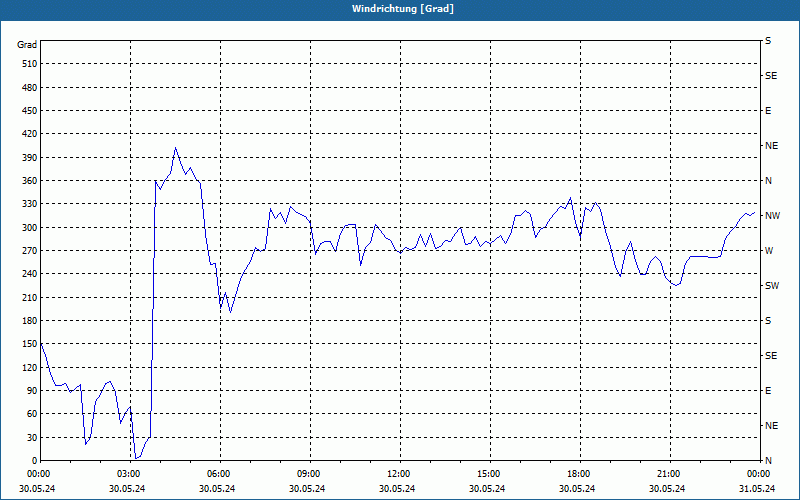Select the NE compass label near 390 gridline
This screenshot has height=500, width=800.
[x=771, y=146]
